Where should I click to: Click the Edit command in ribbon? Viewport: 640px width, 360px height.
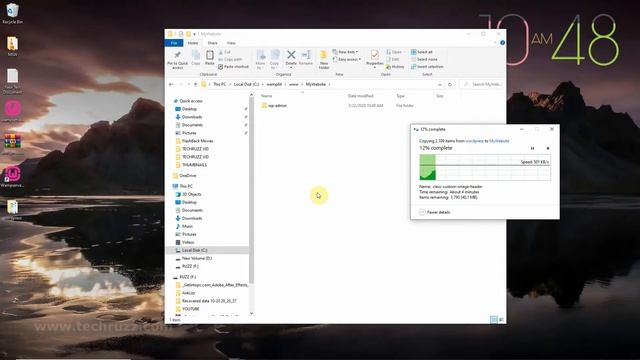(393, 59)
